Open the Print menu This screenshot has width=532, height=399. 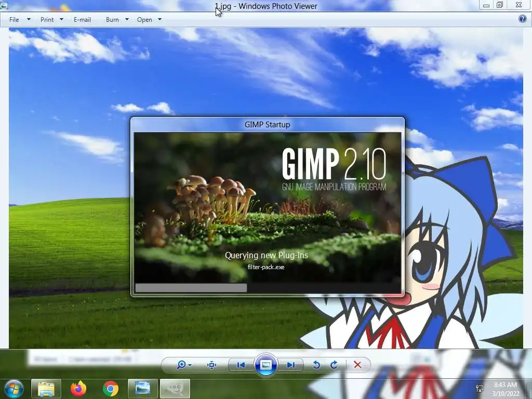point(47,20)
